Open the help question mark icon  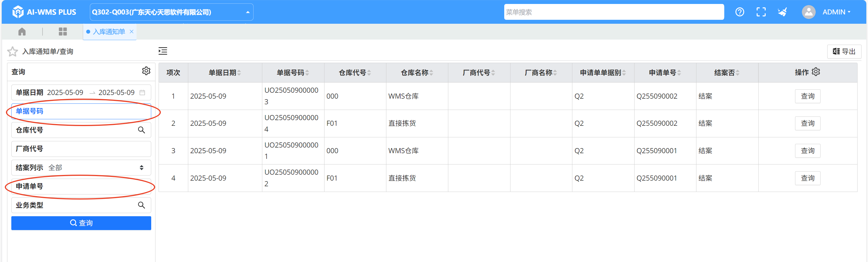coord(740,12)
